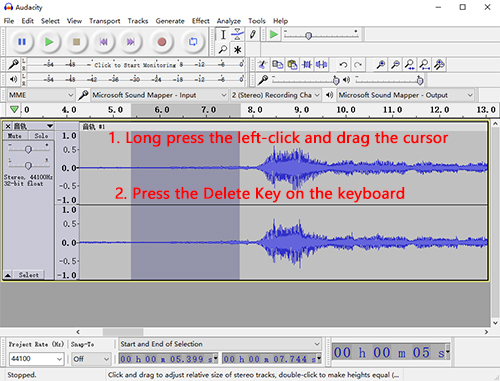Open the MME audio host dropdown
Screen dimensions: 500x381
40,95
